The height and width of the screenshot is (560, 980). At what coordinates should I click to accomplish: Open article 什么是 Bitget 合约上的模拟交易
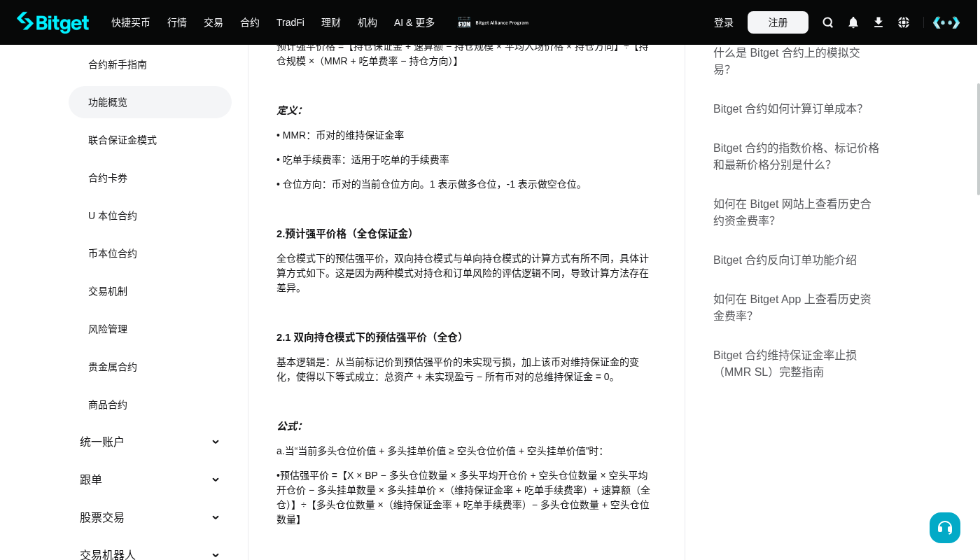787,61
